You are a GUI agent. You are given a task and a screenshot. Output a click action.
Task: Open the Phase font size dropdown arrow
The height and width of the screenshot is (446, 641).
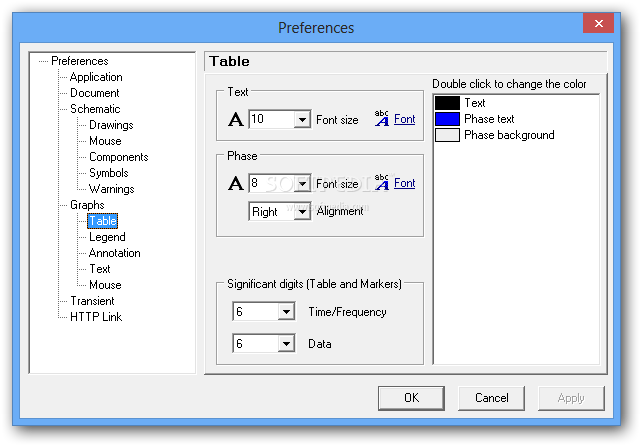click(302, 184)
